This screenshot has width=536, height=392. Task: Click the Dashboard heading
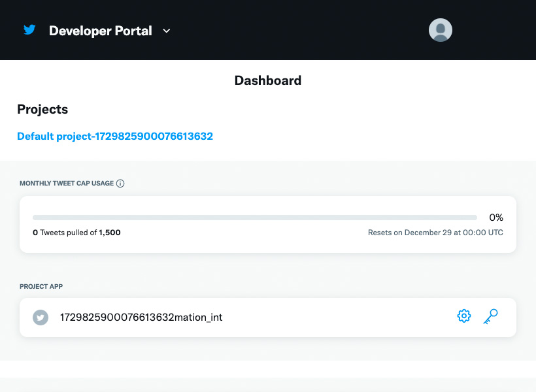[268, 80]
